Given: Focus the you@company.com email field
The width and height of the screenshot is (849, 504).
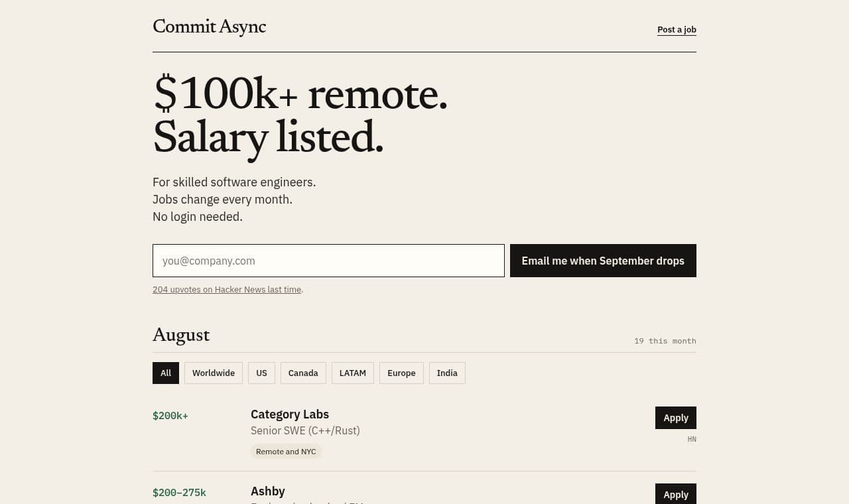Looking at the screenshot, I should [x=328, y=261].
